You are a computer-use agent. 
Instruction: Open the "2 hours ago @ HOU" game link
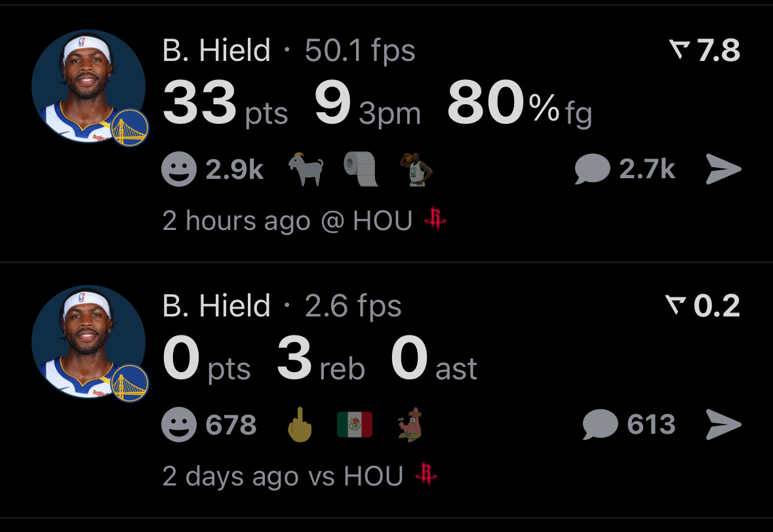pos(305,219)
